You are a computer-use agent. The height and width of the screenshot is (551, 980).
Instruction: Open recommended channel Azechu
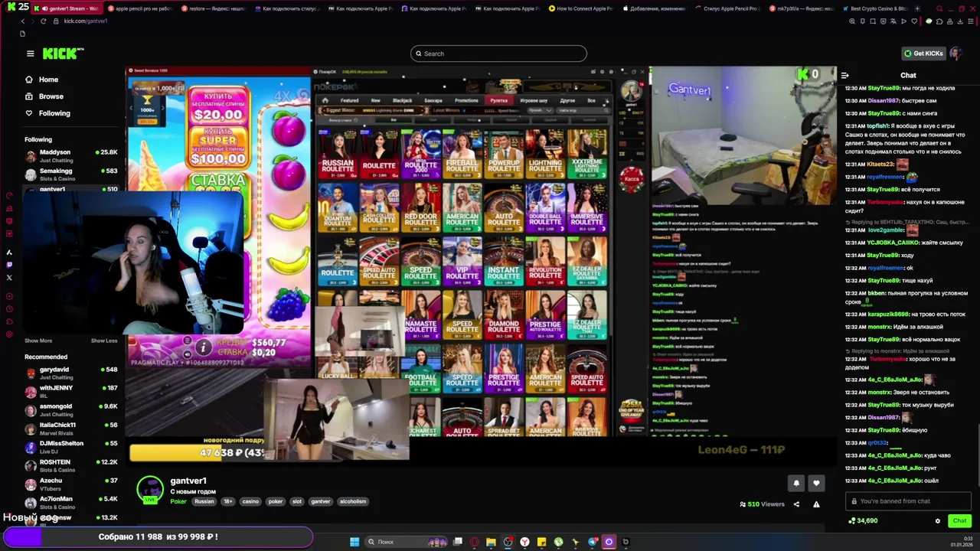point(70,484)
